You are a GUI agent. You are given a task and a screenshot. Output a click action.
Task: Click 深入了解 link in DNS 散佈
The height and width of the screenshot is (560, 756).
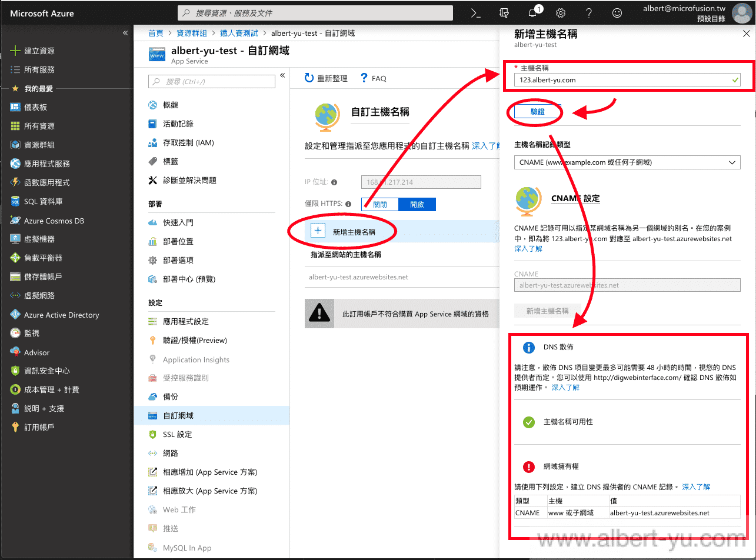tap(565, 388)
